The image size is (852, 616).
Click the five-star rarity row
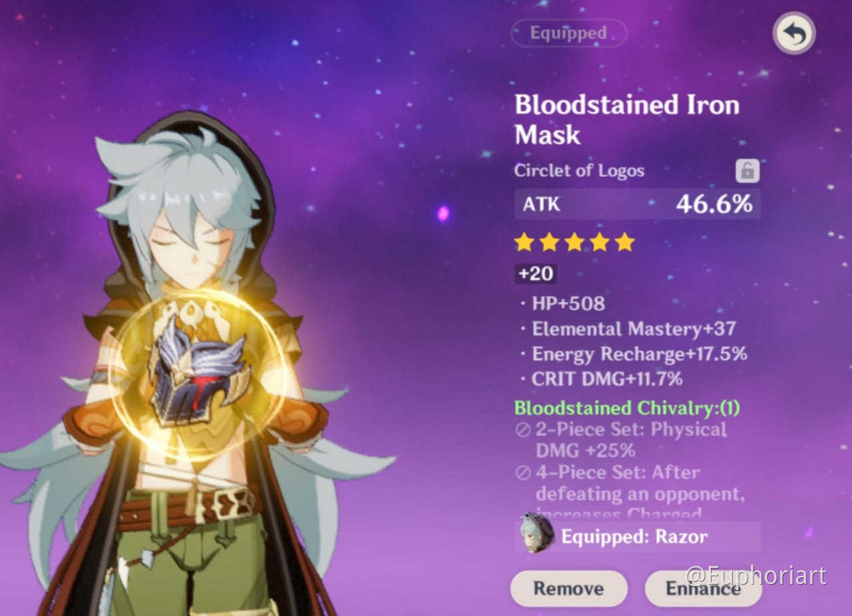click(574, 242)
